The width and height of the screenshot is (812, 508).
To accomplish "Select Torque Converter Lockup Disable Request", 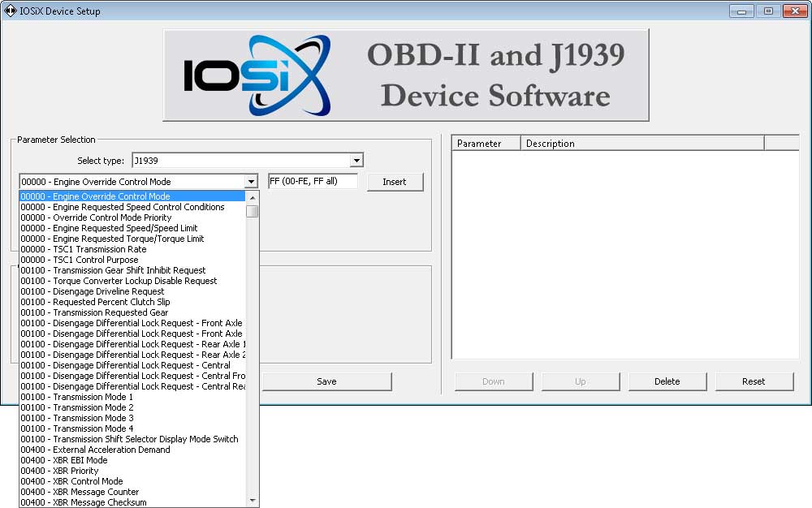I will click(x=132, y=281).
